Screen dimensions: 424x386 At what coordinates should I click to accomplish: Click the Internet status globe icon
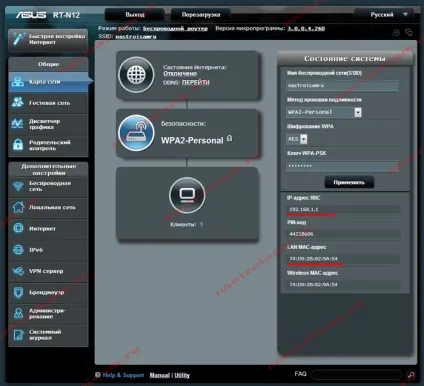point(136,75)
